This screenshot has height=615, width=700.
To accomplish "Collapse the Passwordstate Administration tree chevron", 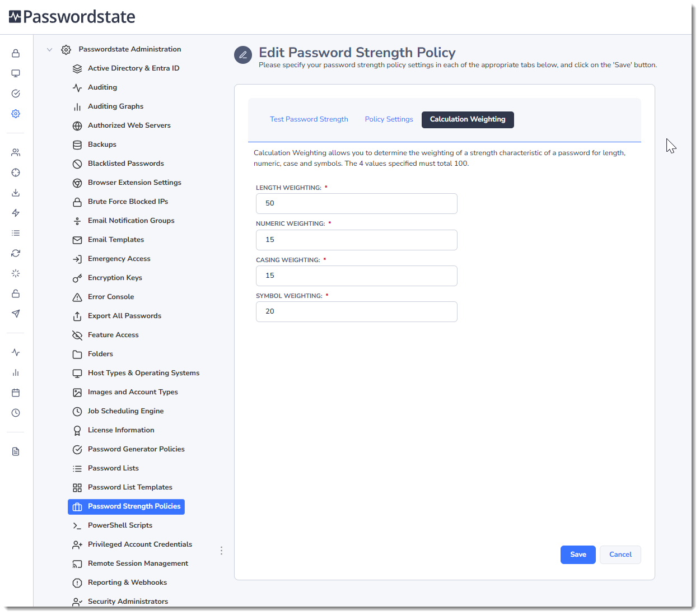I will point(49,49).
